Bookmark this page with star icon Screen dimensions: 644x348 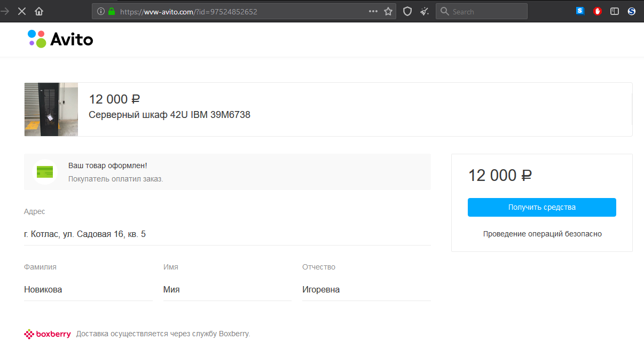click(x=388, y=11)
